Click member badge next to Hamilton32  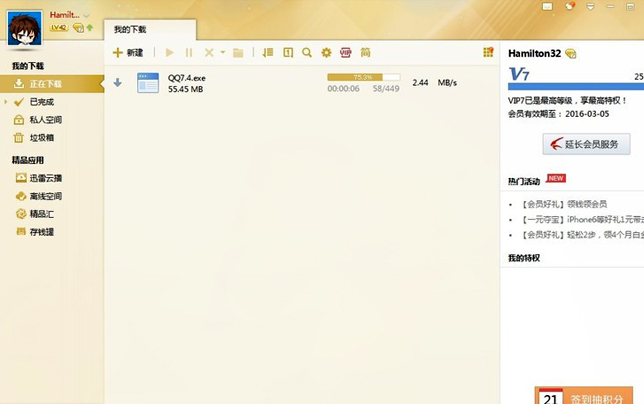point(570,53)
